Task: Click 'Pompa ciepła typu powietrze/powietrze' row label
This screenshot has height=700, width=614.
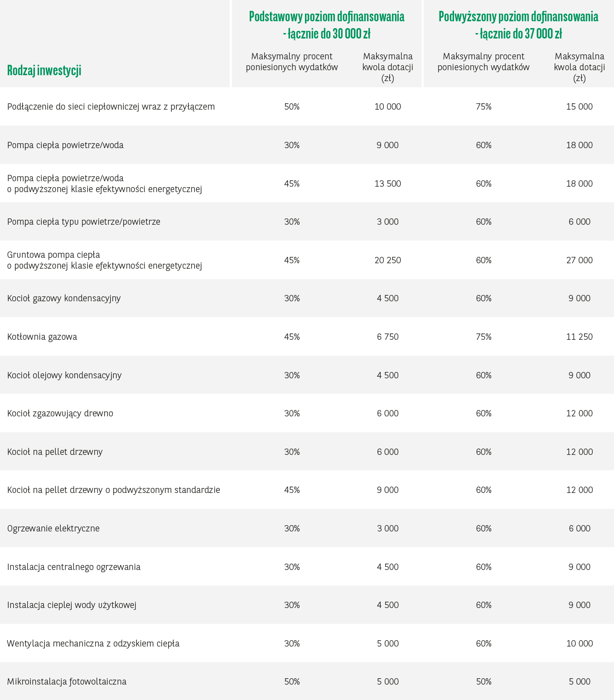Action: [84, 222]
